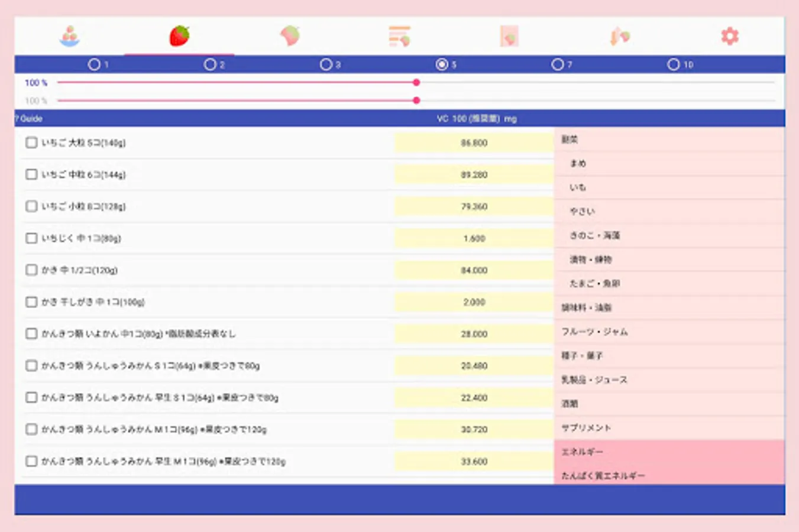Viewport: 799px width, 532px height.
Task: Check the いちじく 中1コ checkbox
Action: tap(31, 238)
